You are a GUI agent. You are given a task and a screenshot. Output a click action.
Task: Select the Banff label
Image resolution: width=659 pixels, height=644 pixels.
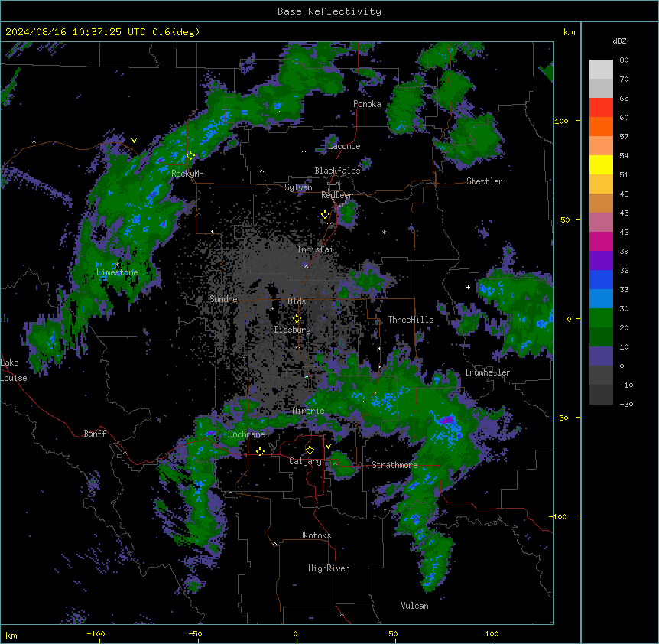tap(95, 434)
